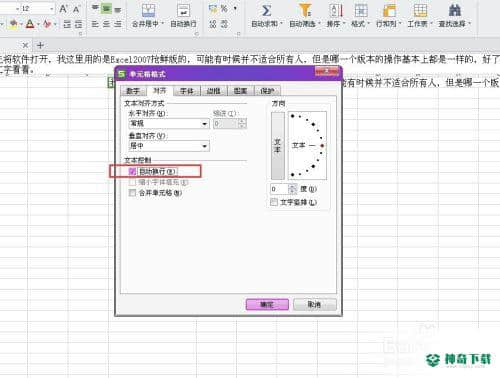Image resolution: width=500 pixels, height=378 pixels.
Task: Apply the percent style icon
Action: pos(224,9)
